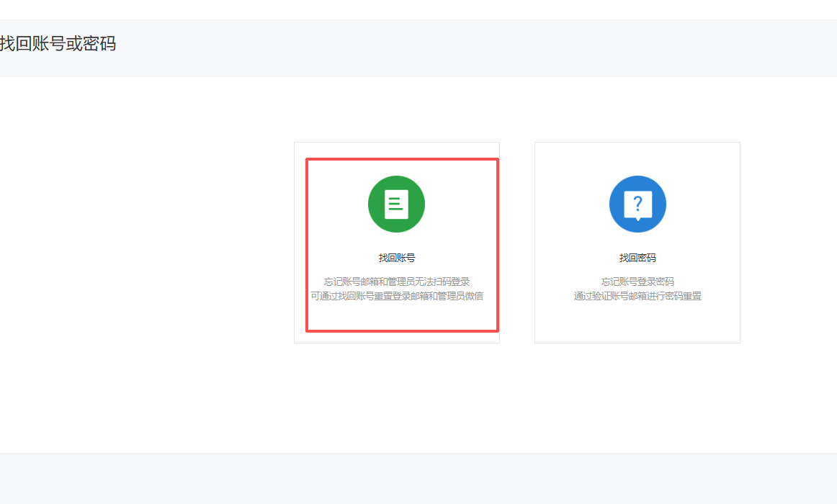This screenshot has width=837, height=504.
Task: Click the page title 找回账号或密码
Action: 58,45
